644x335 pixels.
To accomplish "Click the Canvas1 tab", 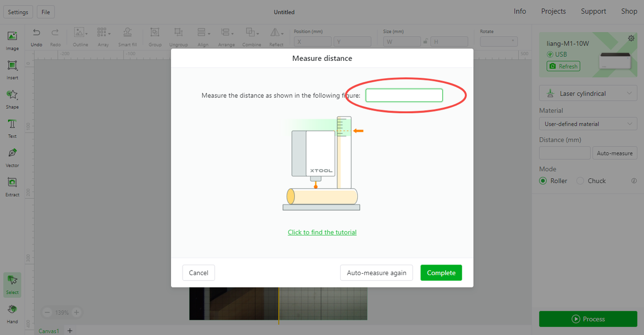I will pos(49,331).
